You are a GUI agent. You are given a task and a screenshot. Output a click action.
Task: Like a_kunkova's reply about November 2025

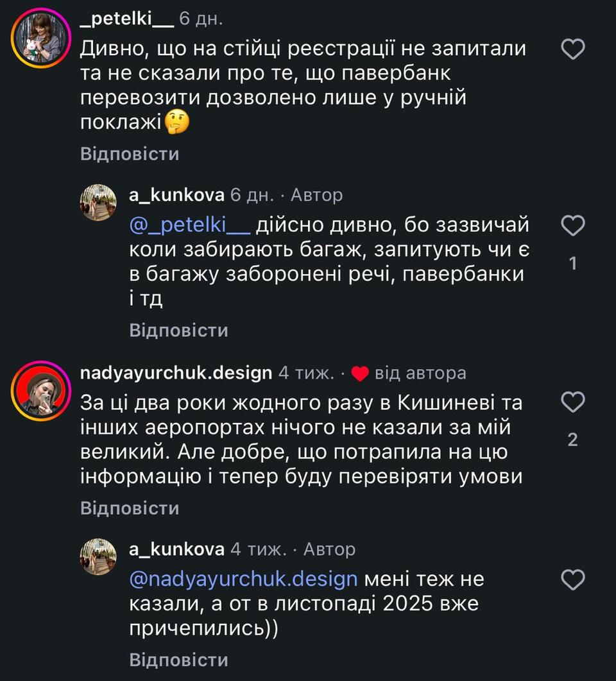[x=572, y=580]
